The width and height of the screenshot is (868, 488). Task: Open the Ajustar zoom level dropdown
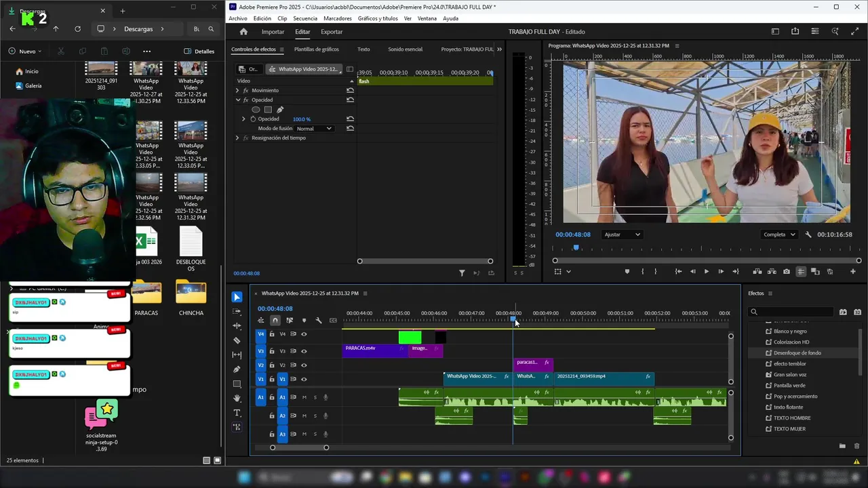pos(622,235)
